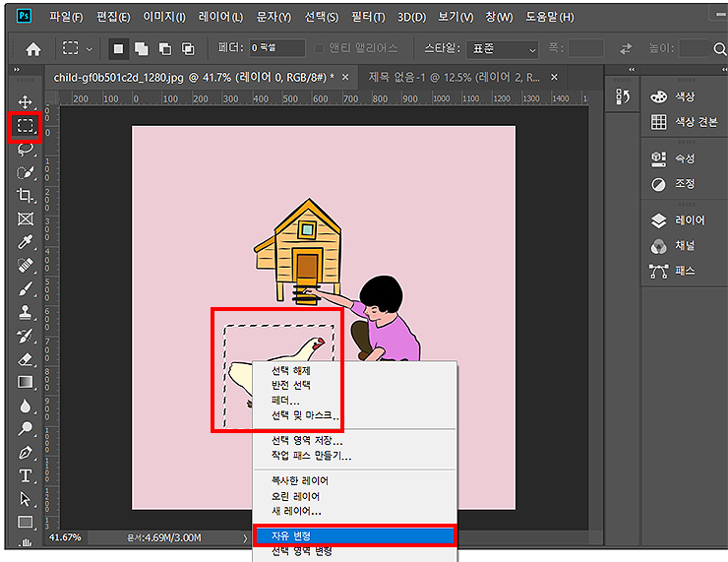Switch to 제목 없음-1 document tab
This screenshot has width=728, height=562.
pyautogui.click(x=455, y=77)
